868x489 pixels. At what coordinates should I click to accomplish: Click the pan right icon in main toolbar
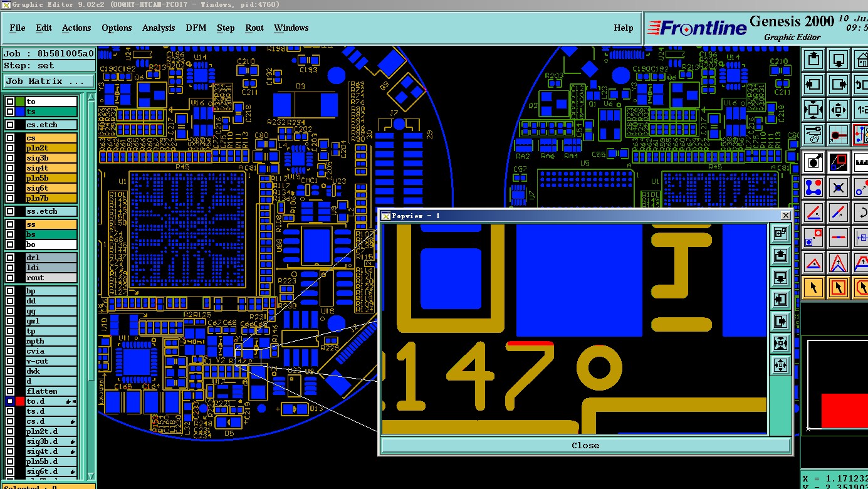[x=839, y=84]
